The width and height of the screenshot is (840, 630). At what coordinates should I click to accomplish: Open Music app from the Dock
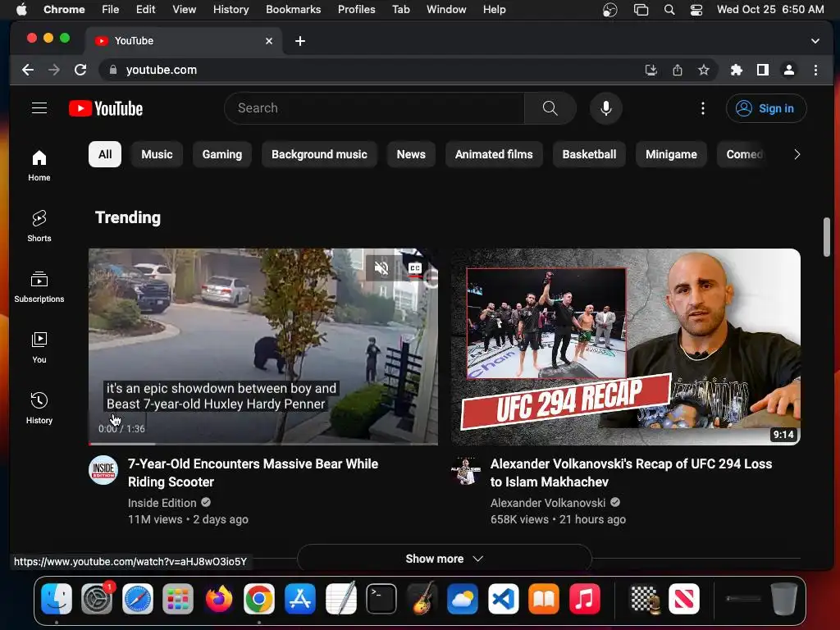[x=584, y=598]
